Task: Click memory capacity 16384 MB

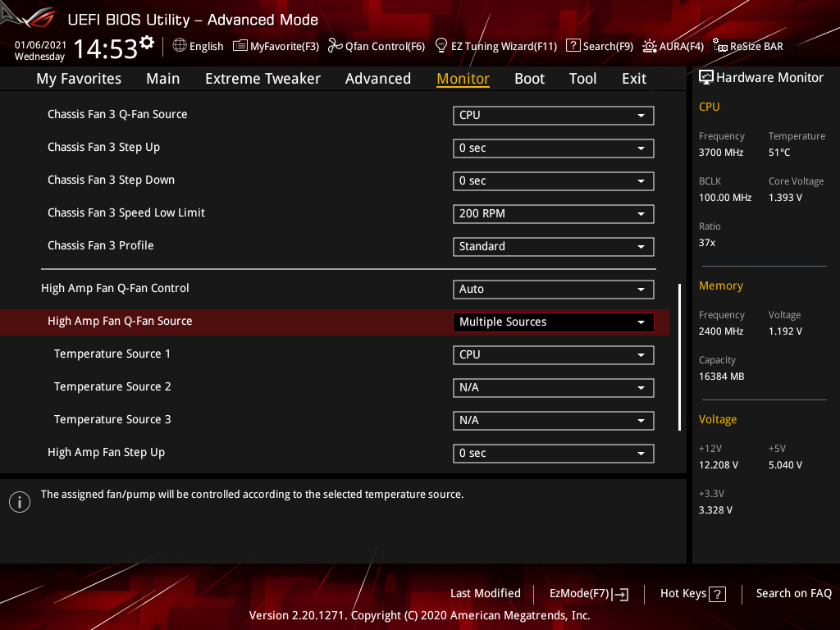Action: pos(722,377)
